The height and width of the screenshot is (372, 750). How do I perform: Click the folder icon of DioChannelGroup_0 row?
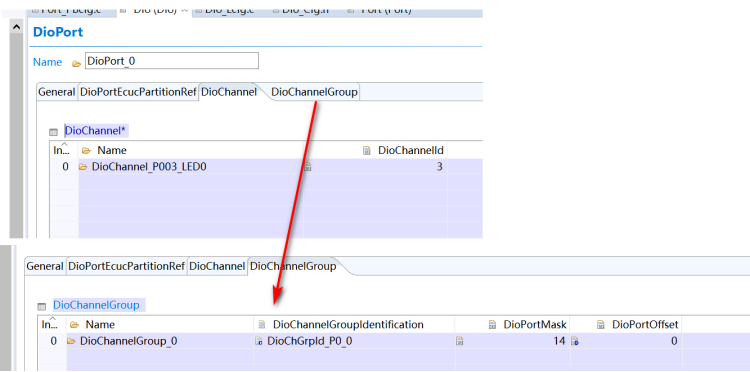tap(71, 341)
